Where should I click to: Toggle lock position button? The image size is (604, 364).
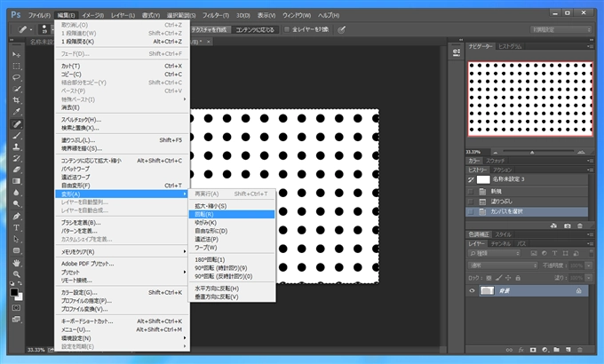click(x=508, y=278)
